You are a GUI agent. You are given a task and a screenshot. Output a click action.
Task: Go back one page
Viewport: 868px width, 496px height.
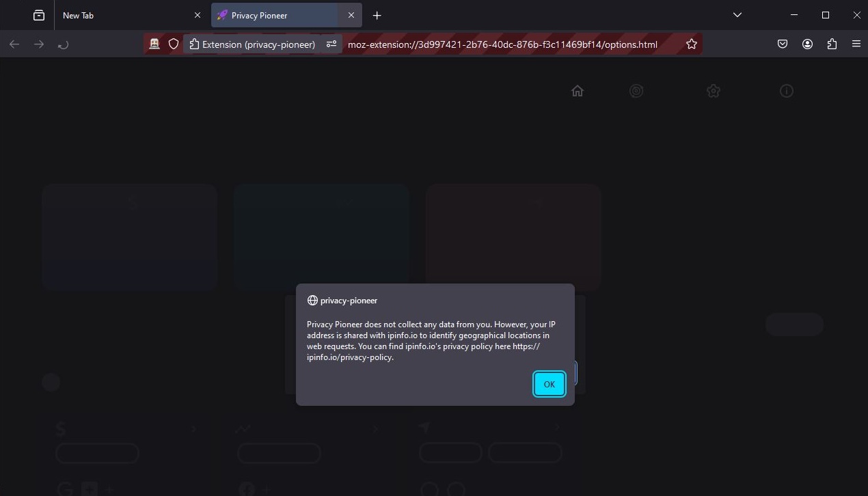click(14, 44)
